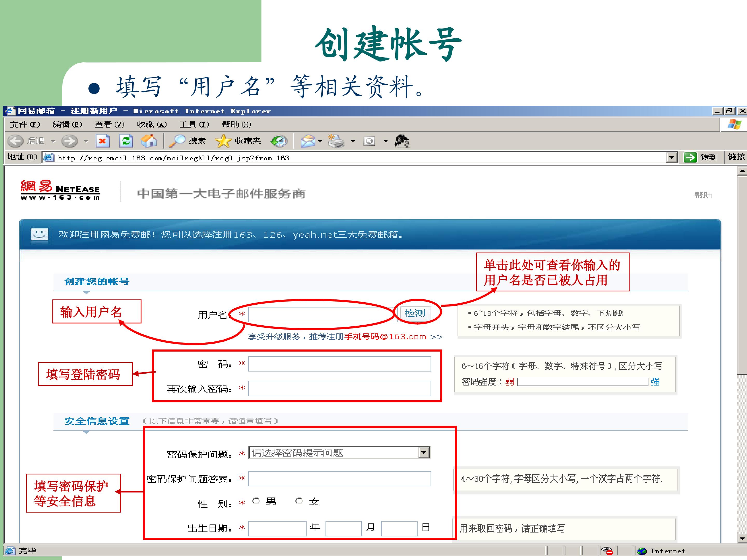Viewport: 747px width, 560px height.
Task: Click the Internet zone globe icon
Action: point(642,551)
